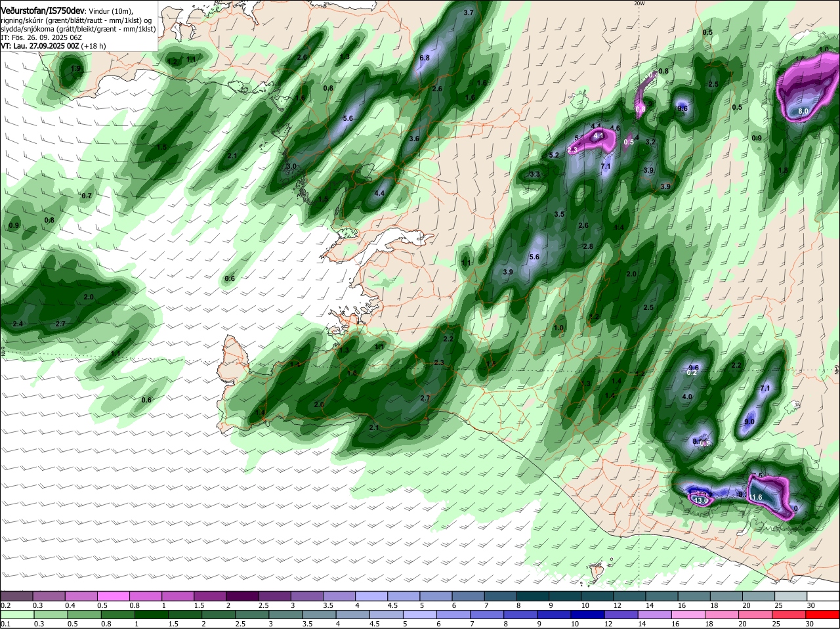Pick the rain-scale swatch between 0.5 and 0.8
840x629 pixels.
tap(84, 614)
